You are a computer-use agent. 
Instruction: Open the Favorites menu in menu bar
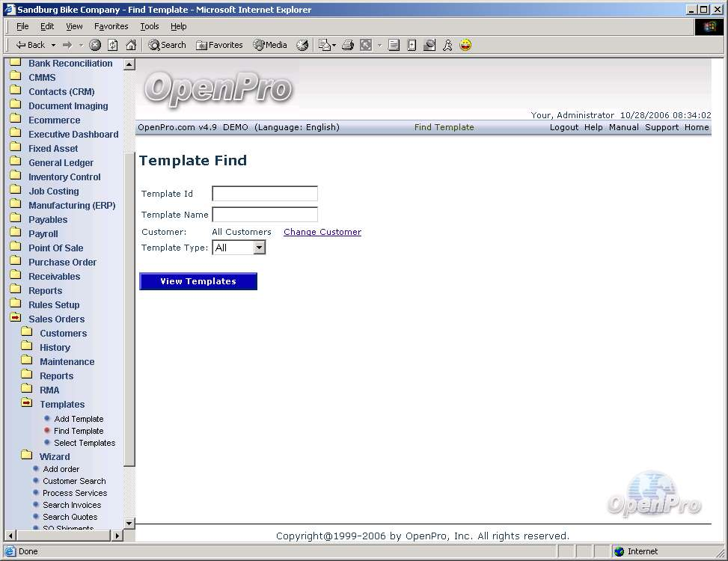111,26
